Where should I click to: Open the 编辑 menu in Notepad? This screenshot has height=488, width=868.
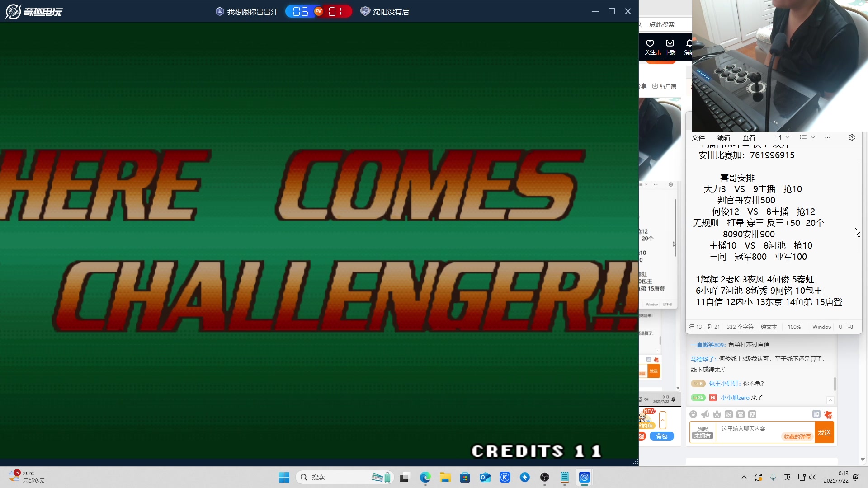point(724,137)
